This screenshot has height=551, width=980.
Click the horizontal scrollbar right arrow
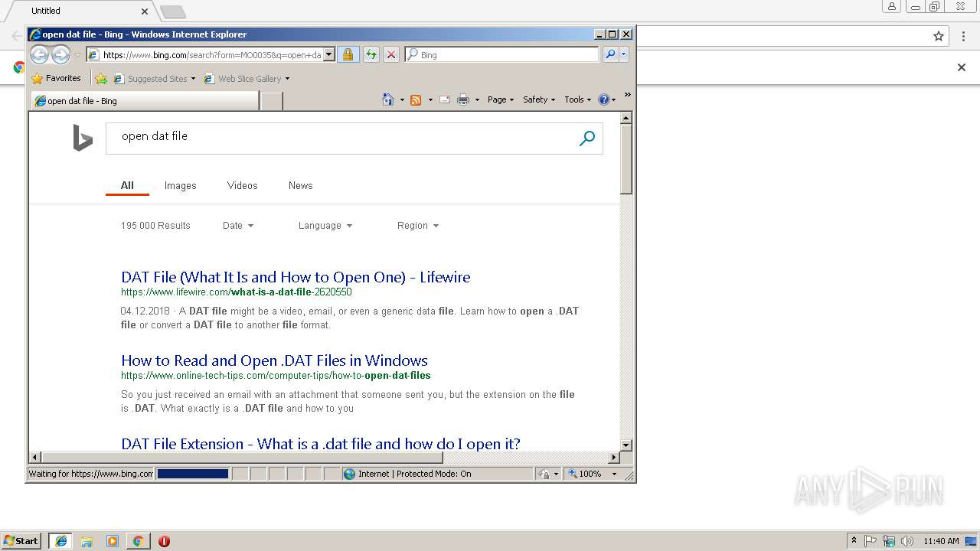pyautogui.click(x=613, y=458)
